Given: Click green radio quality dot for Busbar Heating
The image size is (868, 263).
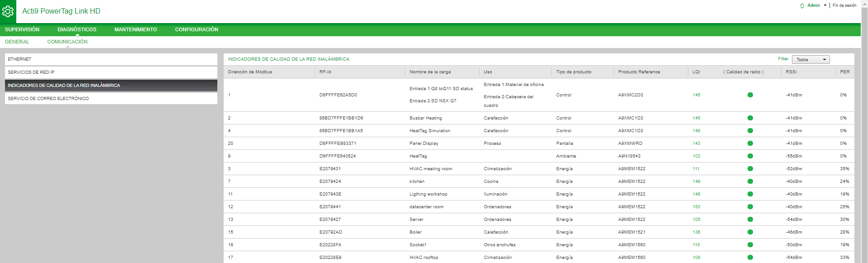Looking at the screenshot, I should pyautogui.click(x=750, y=118).
